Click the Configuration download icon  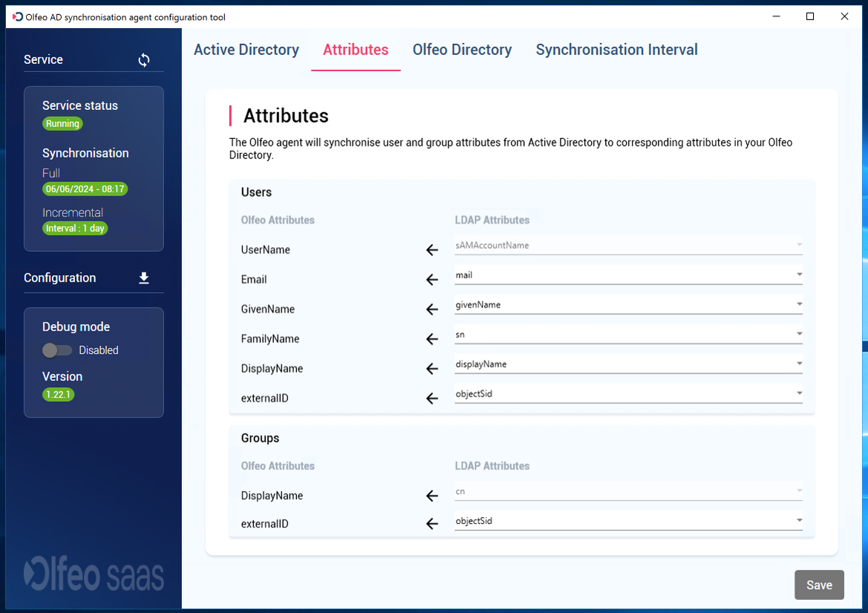pyautogui.click(x=144, y=278)
